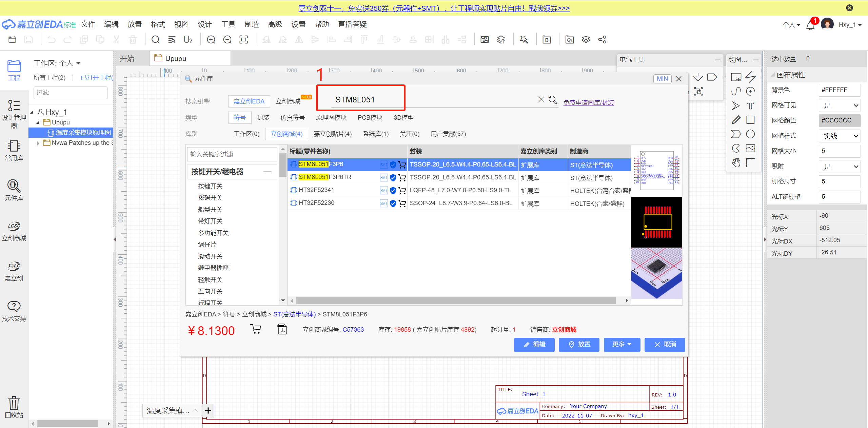Select the Text tool in drawing palette
The width and height of the screenshot is (868, 428).
click(750, 105)
